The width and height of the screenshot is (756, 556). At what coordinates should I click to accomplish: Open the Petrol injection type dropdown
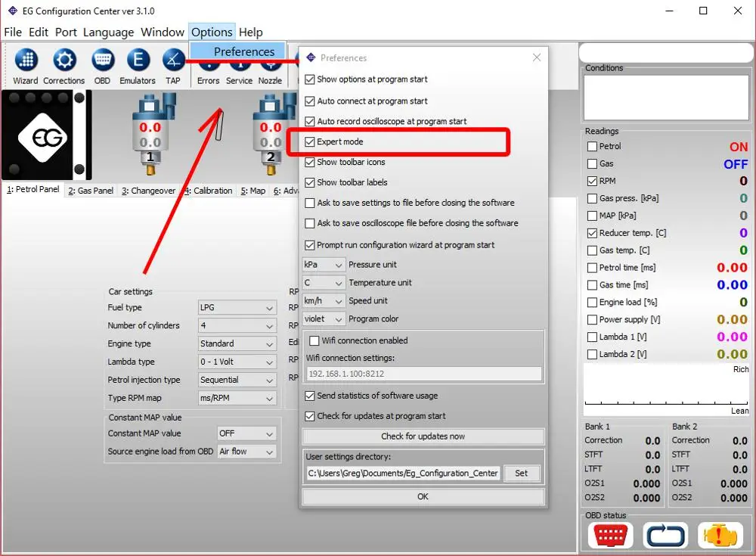(237, 380)
